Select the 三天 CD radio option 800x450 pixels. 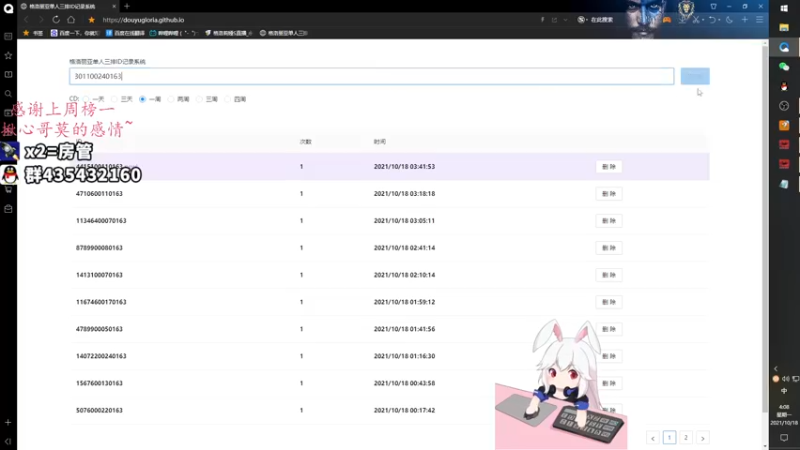(x=114, y=99)
